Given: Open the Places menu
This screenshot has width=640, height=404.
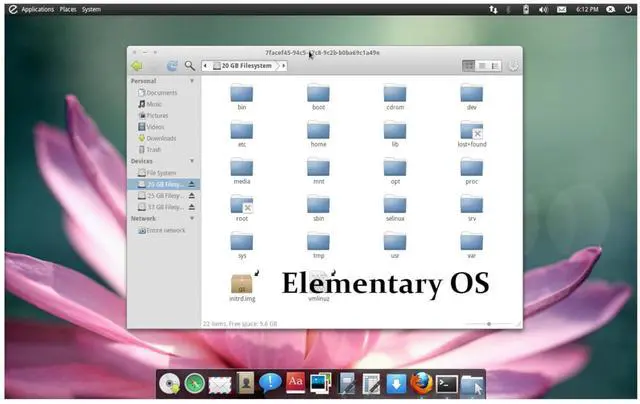Looking at the screenshot, I should coord(68,8).
